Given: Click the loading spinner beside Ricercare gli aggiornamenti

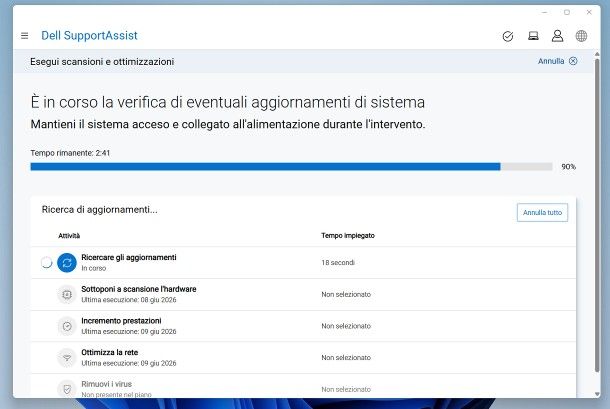Looking at the screenshot, I should click(x=47, y=263).
